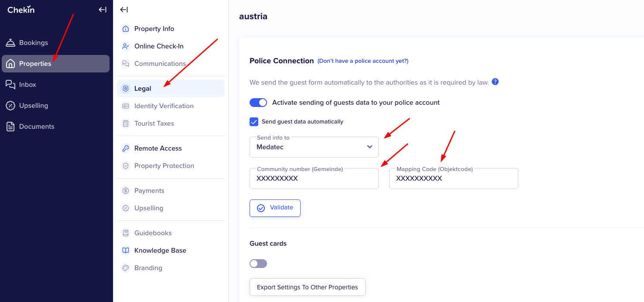Enable the Guest cards toggle
This screenshot has height=302, width=644.
(258, 264)
